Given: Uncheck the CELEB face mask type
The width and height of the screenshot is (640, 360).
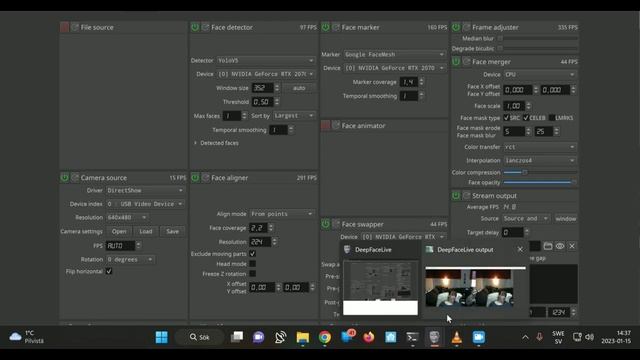Looking at the screenshot, I should click(x=526, y=118).
